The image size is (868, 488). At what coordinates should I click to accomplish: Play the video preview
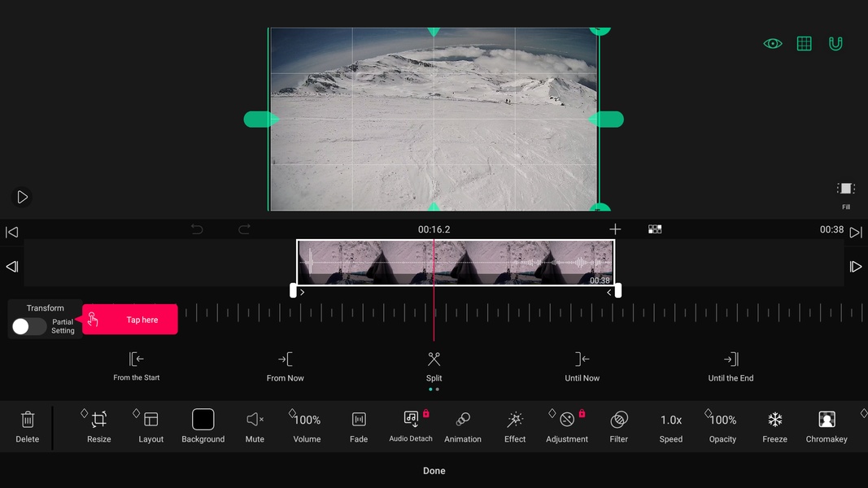click(x=22, y=197)
